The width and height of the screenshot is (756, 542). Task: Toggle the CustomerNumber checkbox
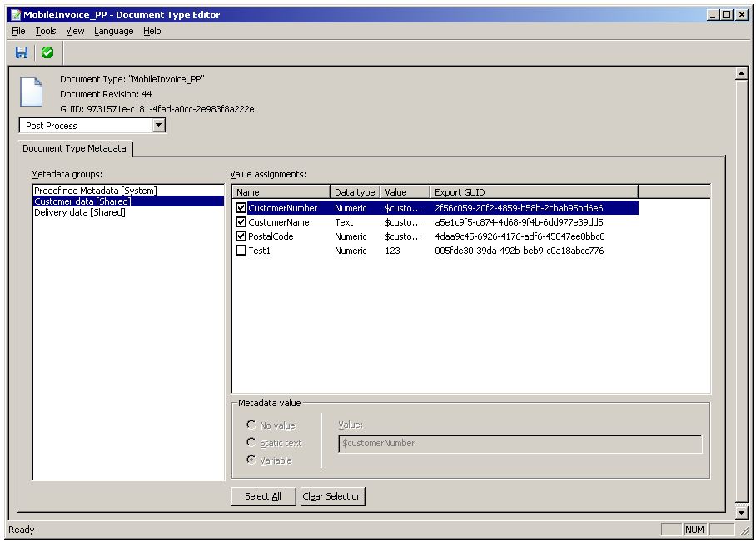[241, 208]
